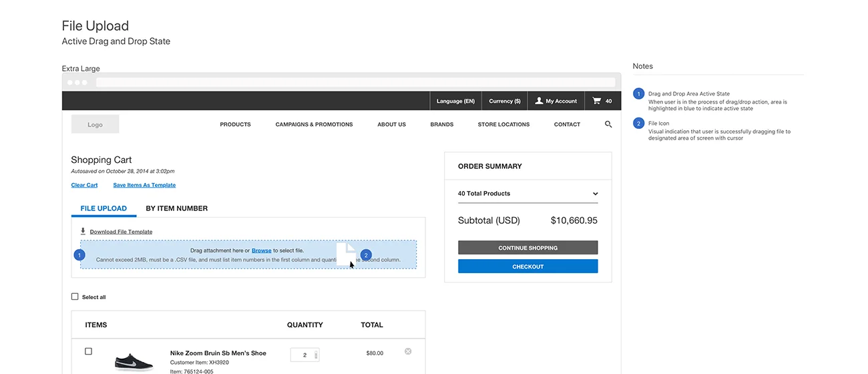
Task: Click the Shopping Cart heading
Action: click(101, 160)
